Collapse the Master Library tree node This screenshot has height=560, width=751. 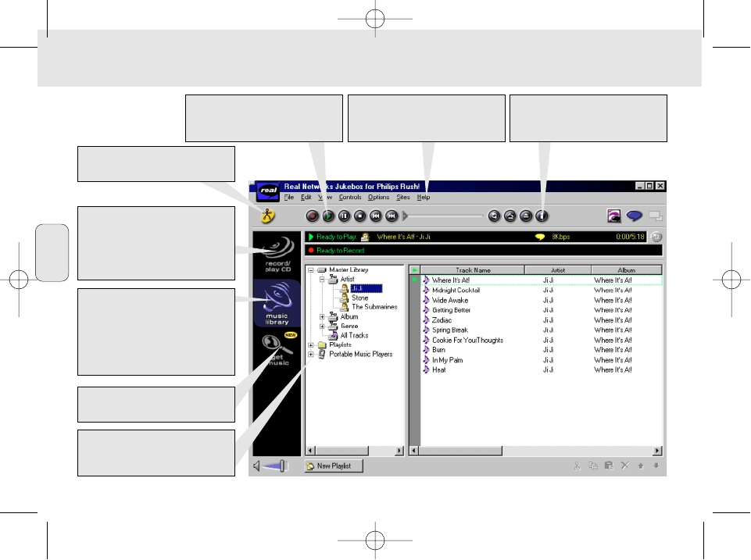tap(311, 270)
